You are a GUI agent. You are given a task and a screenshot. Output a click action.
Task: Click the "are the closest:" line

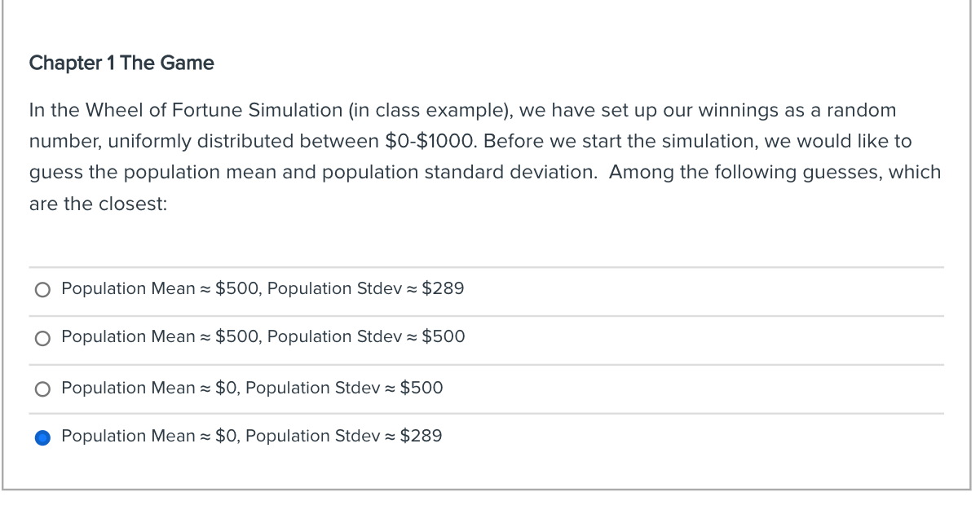[98, 204]
